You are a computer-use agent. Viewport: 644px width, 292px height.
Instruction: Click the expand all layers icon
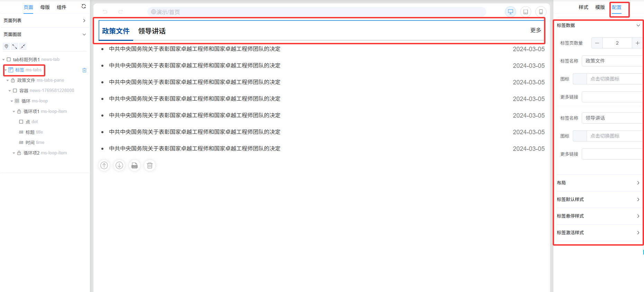click(15, 46)
